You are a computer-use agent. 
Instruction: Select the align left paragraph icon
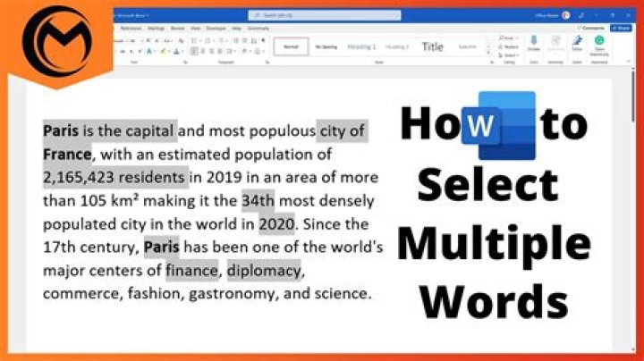tap(193, 52)
